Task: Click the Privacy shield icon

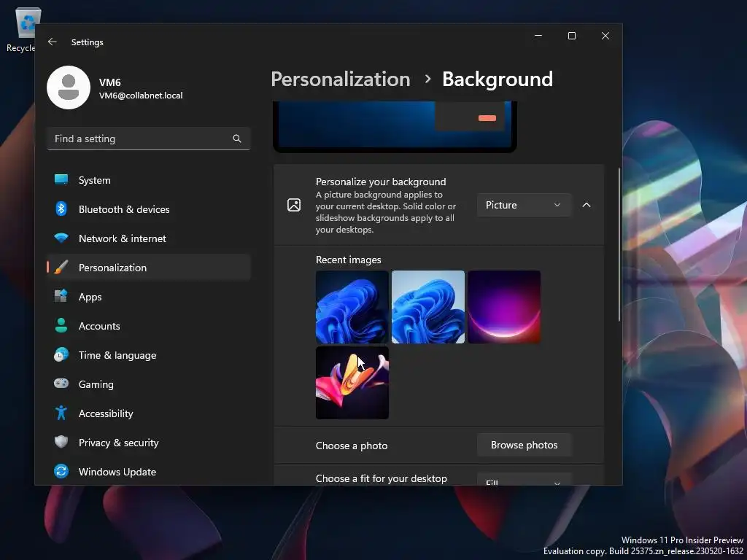Action: 61,442
